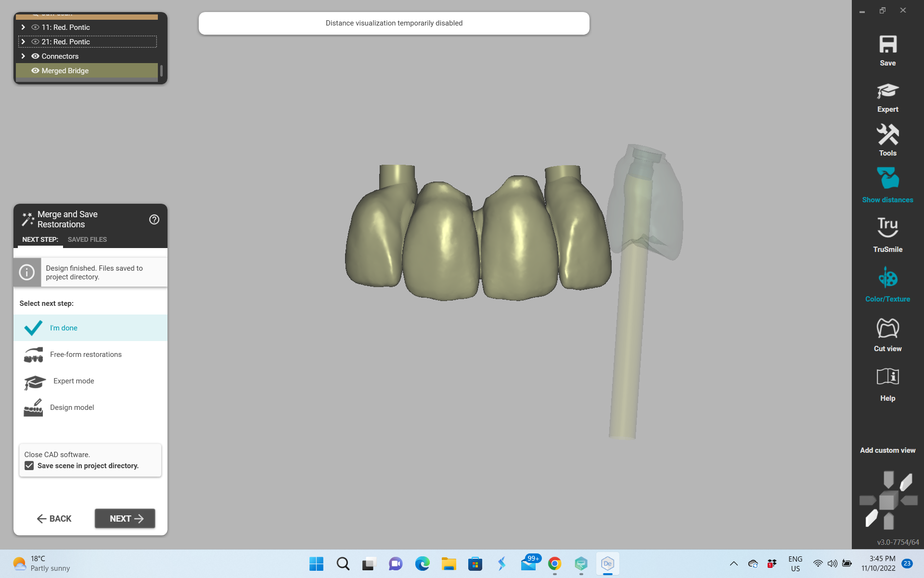The width and height of the screenshot is (924, 578).
Task: Click the BACK button
Action: coord(54,519)
